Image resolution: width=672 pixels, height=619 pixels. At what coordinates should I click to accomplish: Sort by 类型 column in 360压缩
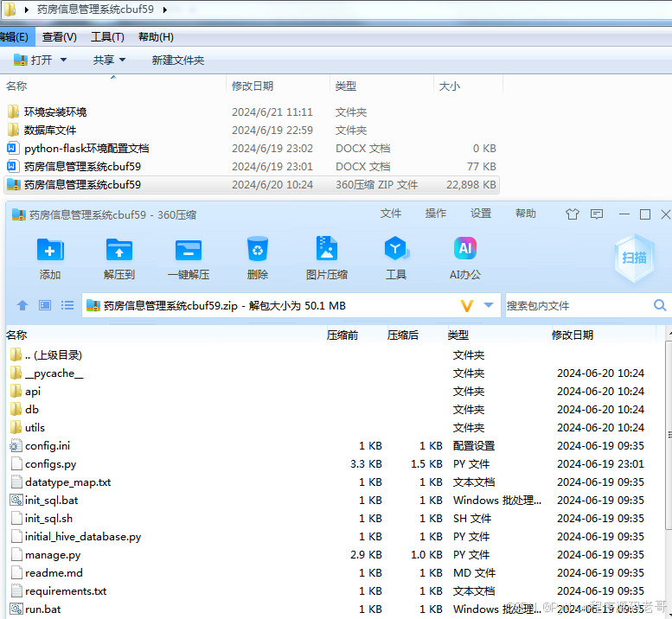click(458, 335)
